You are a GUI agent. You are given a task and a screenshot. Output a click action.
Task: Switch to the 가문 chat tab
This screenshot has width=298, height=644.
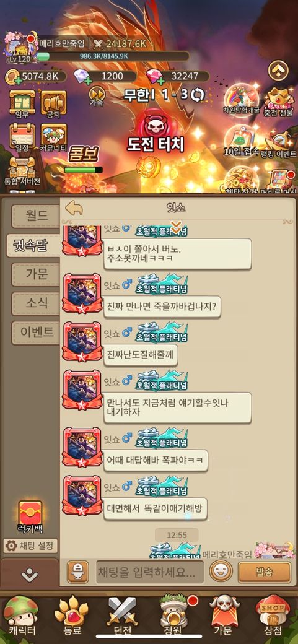coord(36,274)
